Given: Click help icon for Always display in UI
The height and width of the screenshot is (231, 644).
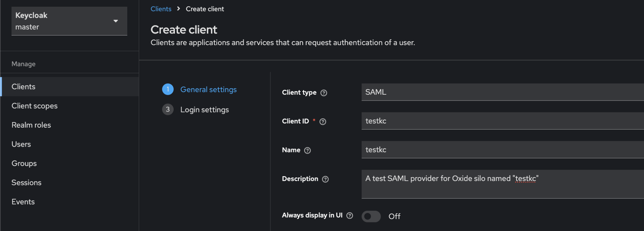Looking at the screenshot, I should (x=350, y=216).
